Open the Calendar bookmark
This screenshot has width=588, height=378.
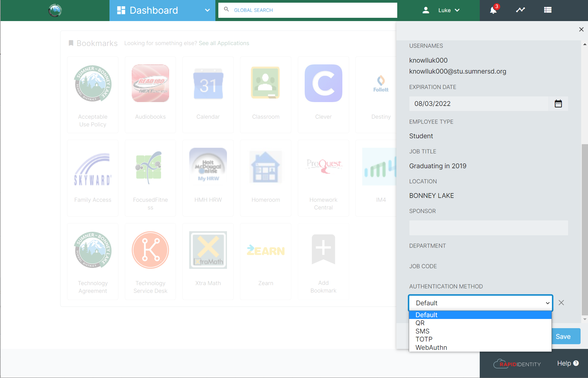coord(208,95)
